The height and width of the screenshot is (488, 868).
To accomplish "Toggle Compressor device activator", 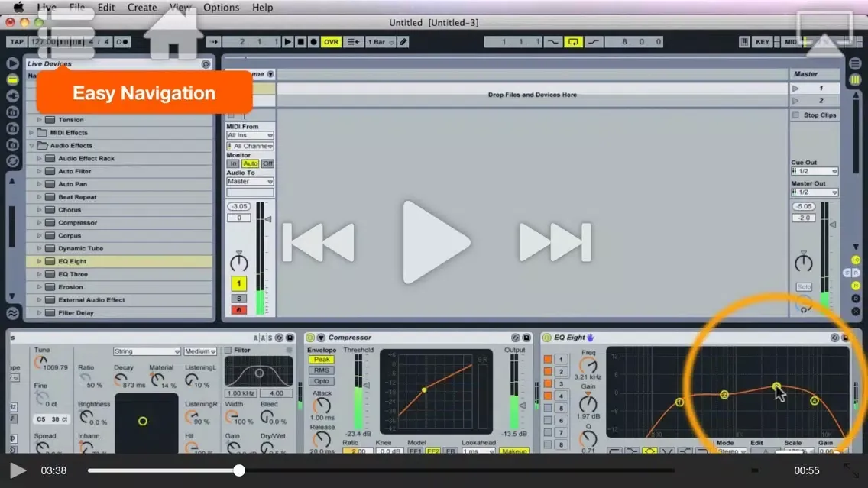I will tap(310, 338).
